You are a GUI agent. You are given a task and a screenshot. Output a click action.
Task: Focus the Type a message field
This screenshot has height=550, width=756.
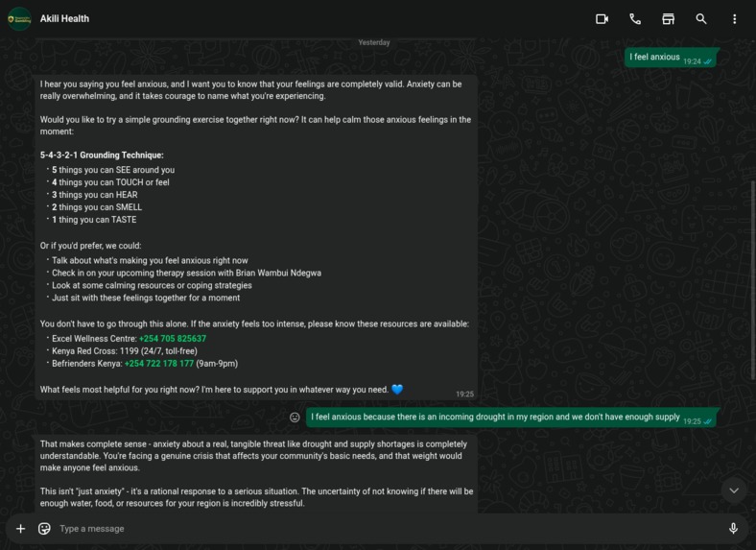click(x=386, y=529)
